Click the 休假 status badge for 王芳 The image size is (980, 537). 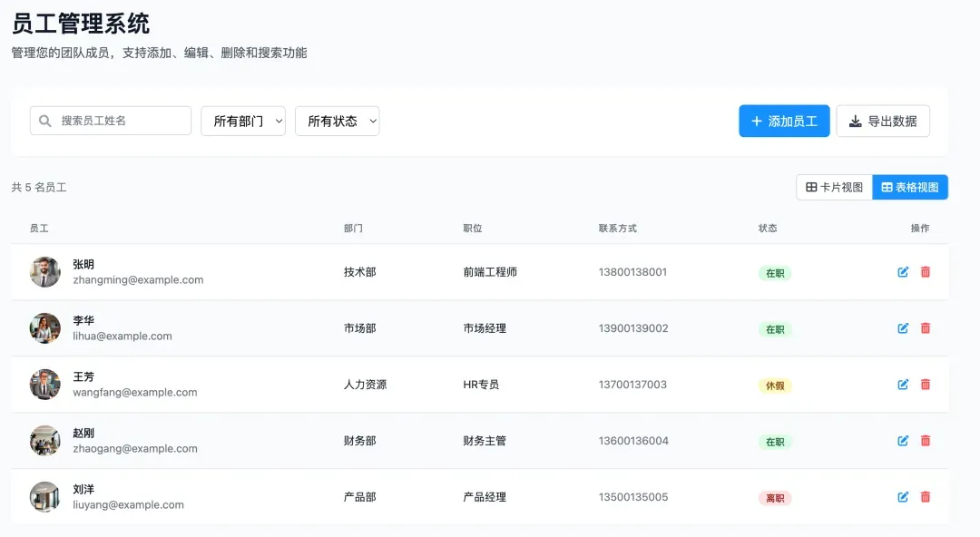tap(775, 386)
